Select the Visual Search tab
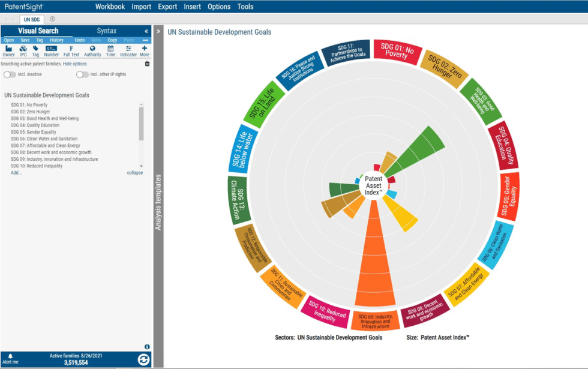This screenshot has height=369, width=588. point(38,31)
